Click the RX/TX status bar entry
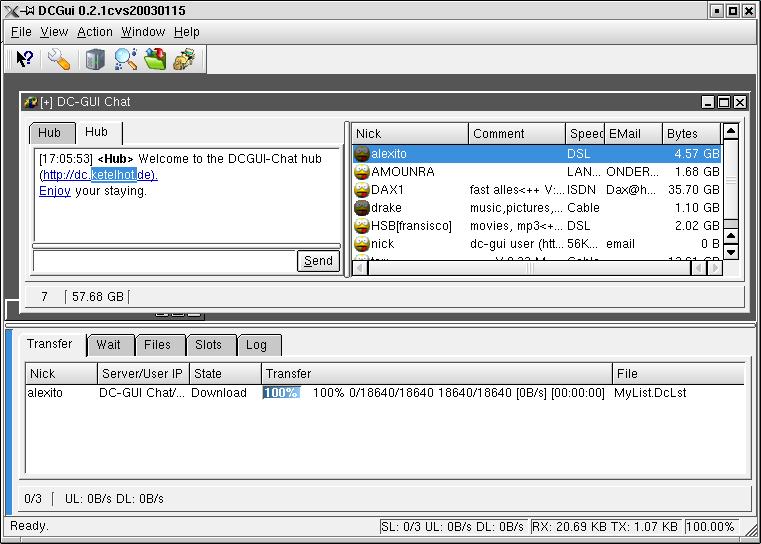The height and width of the screenshot is (544, 761). [604, 527]
